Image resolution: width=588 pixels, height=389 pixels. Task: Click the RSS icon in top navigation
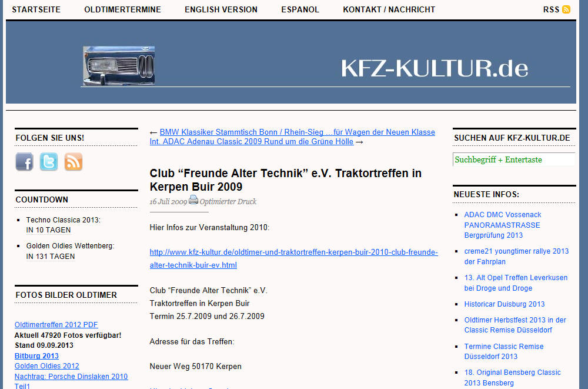click(566, 9)
